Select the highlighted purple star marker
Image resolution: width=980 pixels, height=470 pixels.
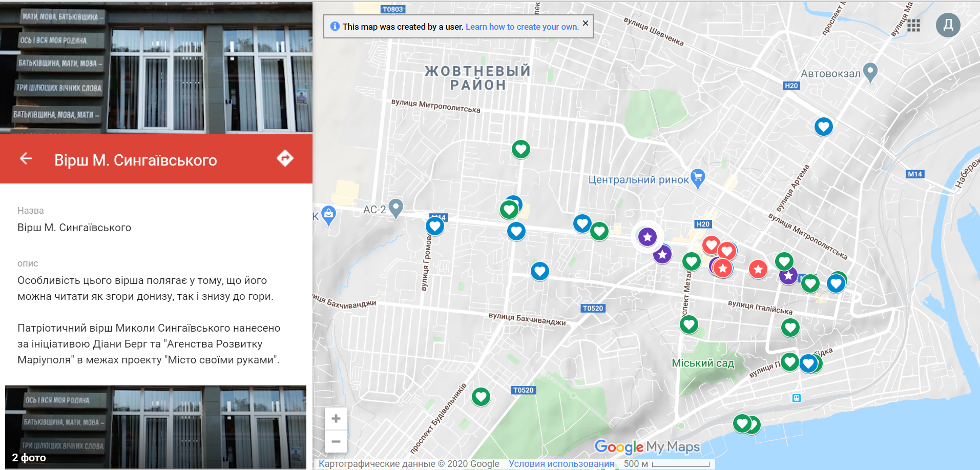click(x=648, y=236)
